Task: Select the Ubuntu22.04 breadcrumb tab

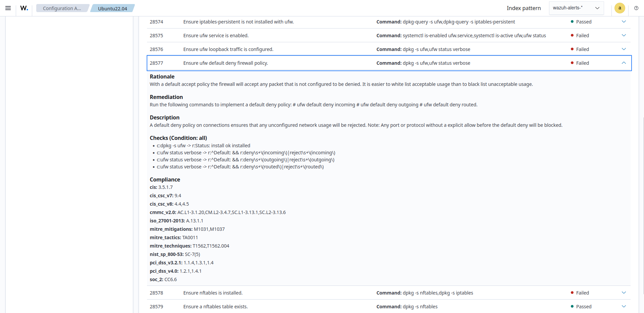Action: (112, 8)
